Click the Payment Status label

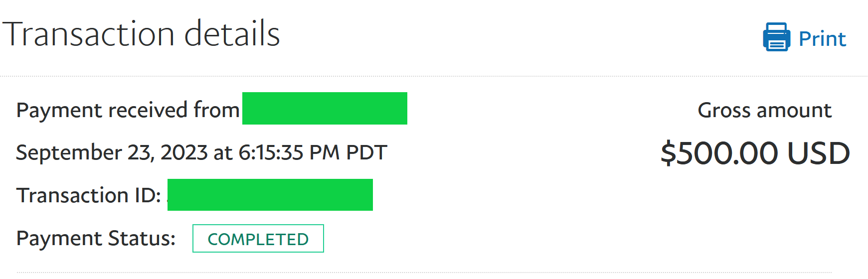pyautogui.click(x=96, y=238)
